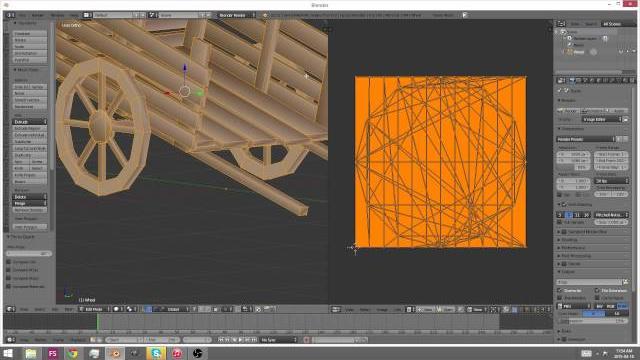Open Skype from the Windows taskbar
Screen dimensions: 640x360
coord(156,353)
